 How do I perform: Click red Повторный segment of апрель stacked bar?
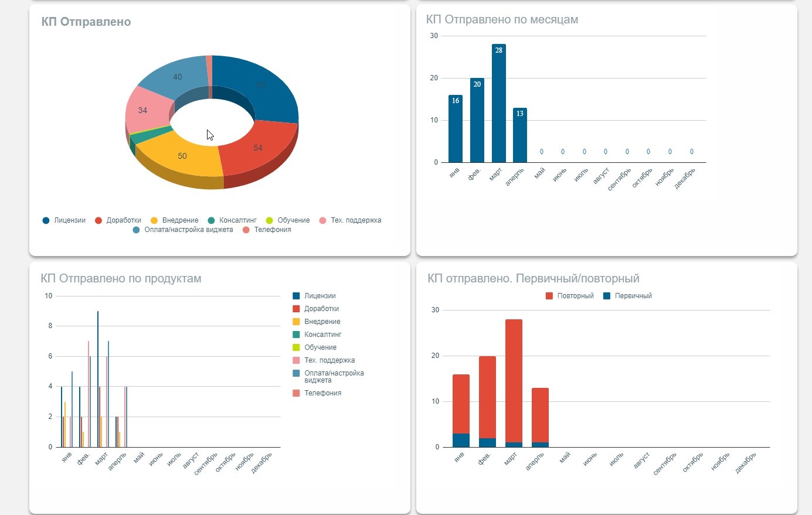pyautogui.click(x=540, y=415)
